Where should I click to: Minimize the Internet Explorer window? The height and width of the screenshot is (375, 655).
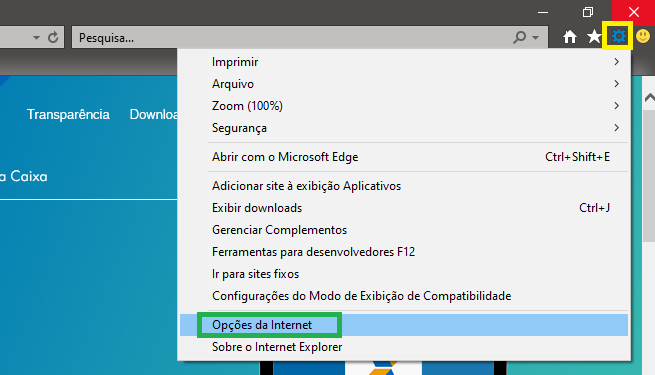click(543, 13)
